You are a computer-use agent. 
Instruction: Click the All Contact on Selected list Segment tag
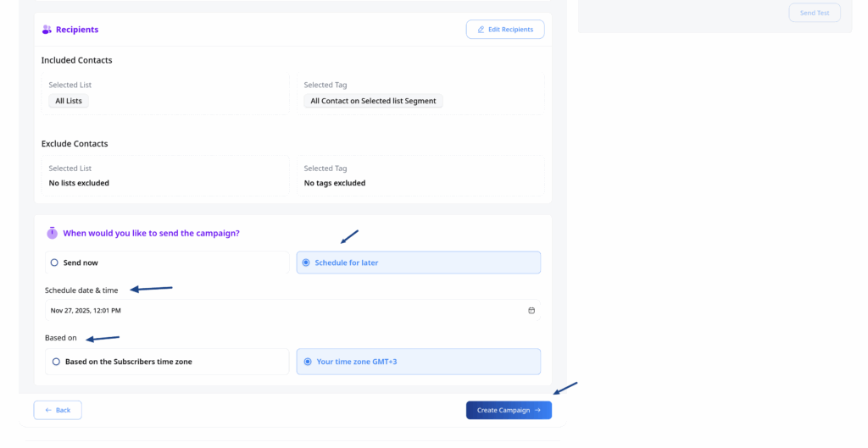pyautogui.click(x=373, y=101)
